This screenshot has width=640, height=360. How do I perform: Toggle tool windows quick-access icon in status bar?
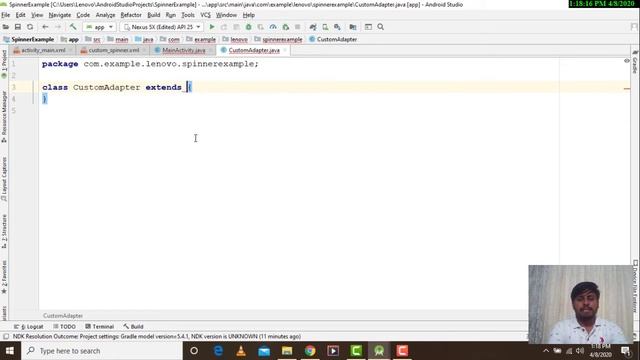(6, 336)
